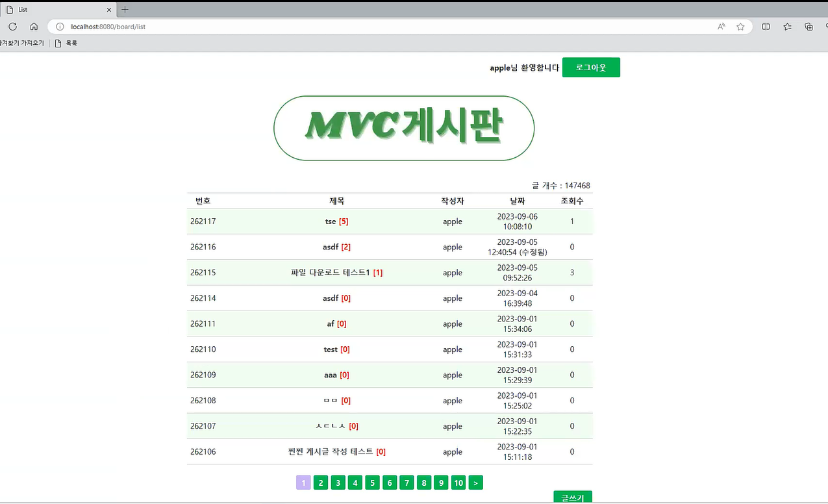This screenshot has height=504, width=828.
Task: Open the post titled aaa
Action: click(x=336, y=375)
